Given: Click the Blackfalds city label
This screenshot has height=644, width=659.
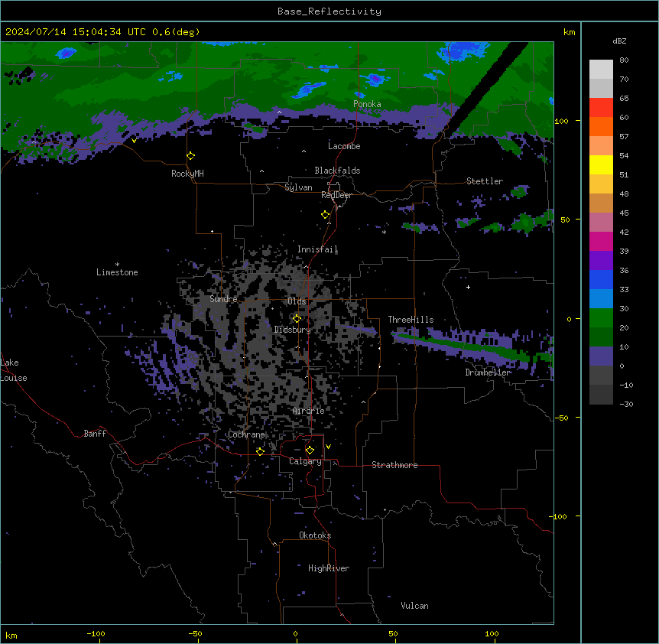Looking at the screenshot, I should [x=337, y=171].
